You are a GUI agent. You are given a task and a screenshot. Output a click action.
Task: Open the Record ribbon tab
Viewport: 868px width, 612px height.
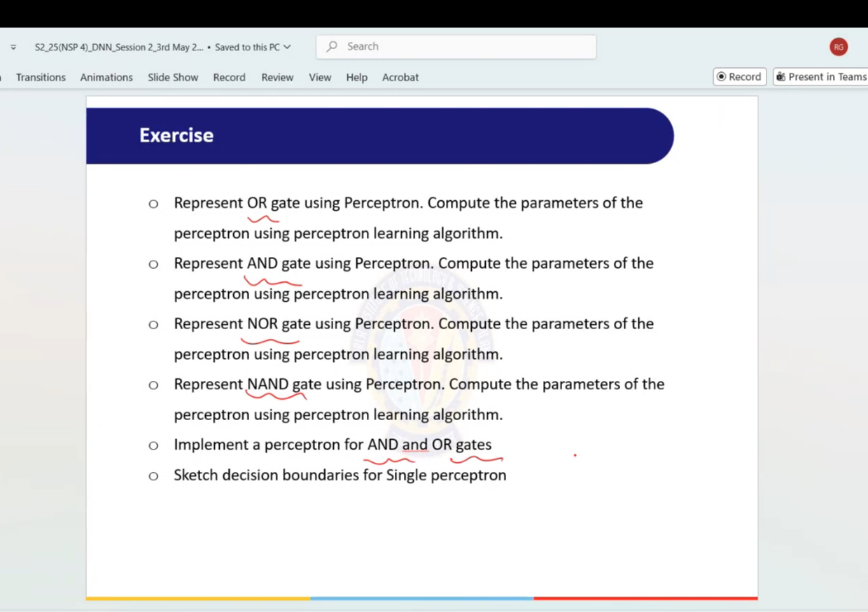point(229,77)
